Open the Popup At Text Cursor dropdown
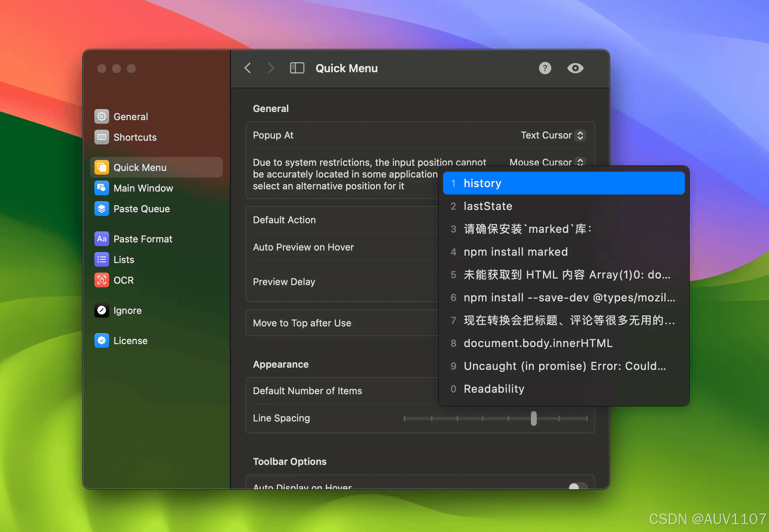This screenshot has height=532, width=769. pyautogui.click(x=553, y=135)
